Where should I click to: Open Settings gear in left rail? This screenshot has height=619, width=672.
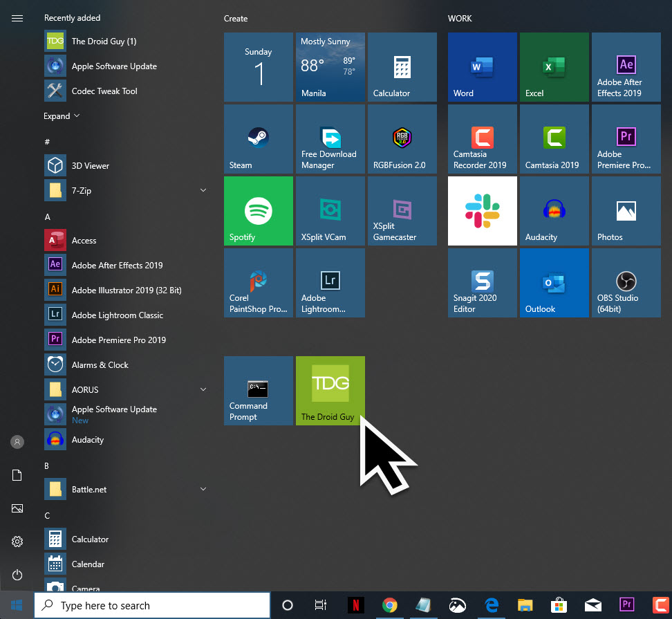[x=17, y=542]
